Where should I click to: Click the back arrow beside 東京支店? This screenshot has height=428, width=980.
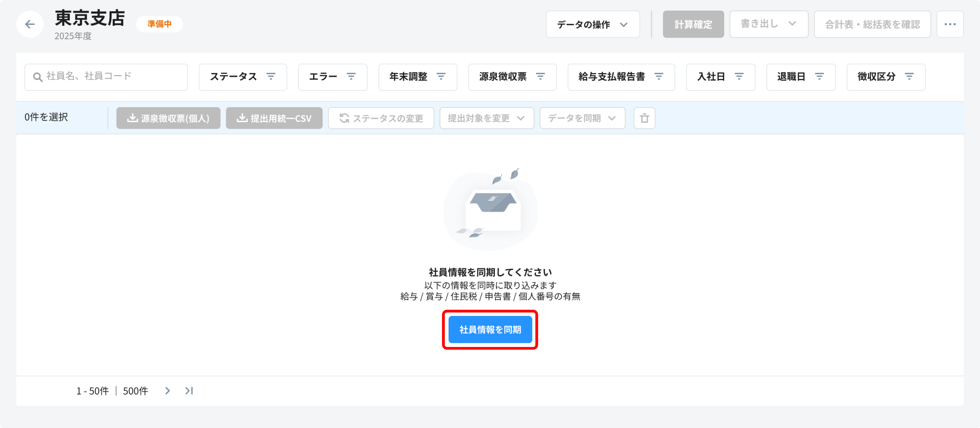coord(30,25)
